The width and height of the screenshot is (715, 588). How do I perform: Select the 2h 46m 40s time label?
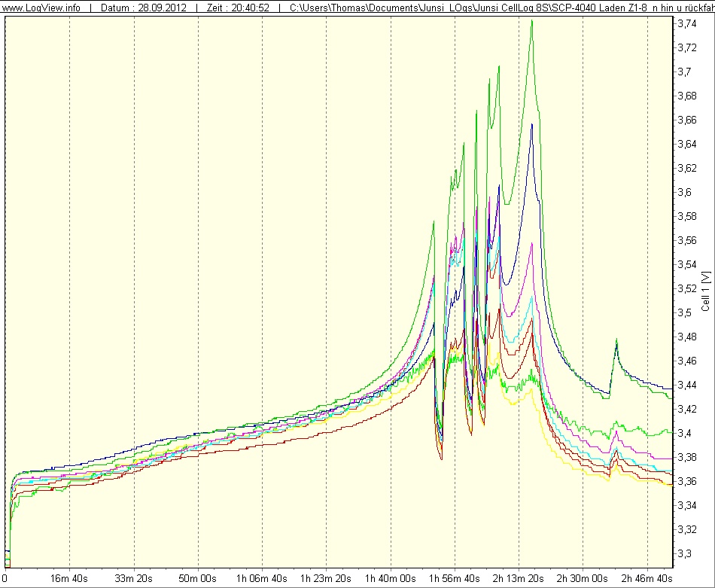point(647,578)
